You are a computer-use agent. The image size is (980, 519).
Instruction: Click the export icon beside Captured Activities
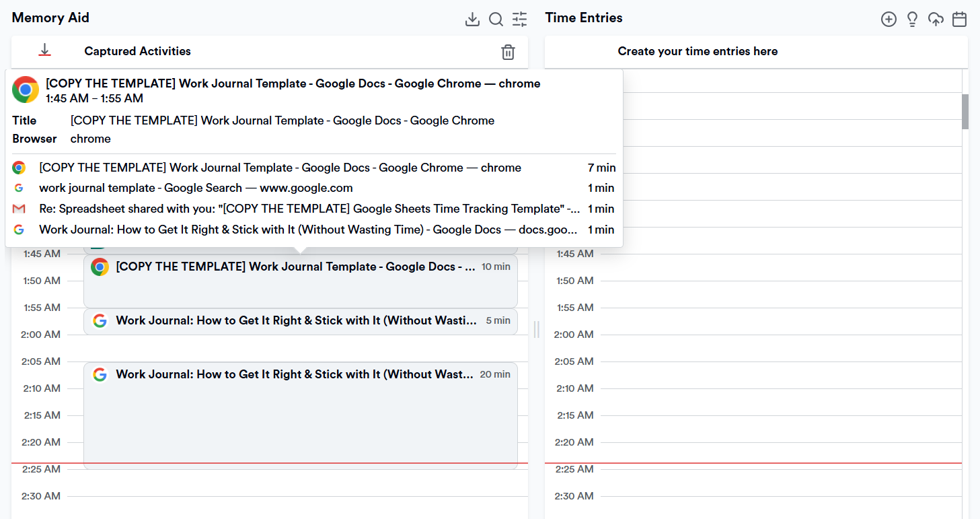point(44,50)
